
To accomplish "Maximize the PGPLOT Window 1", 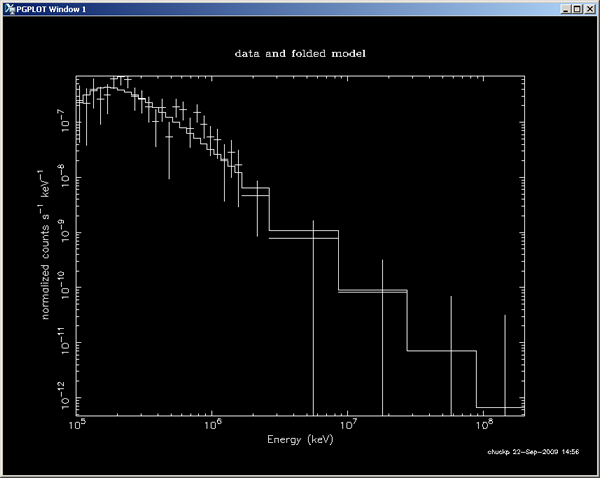I will point(577,9).
